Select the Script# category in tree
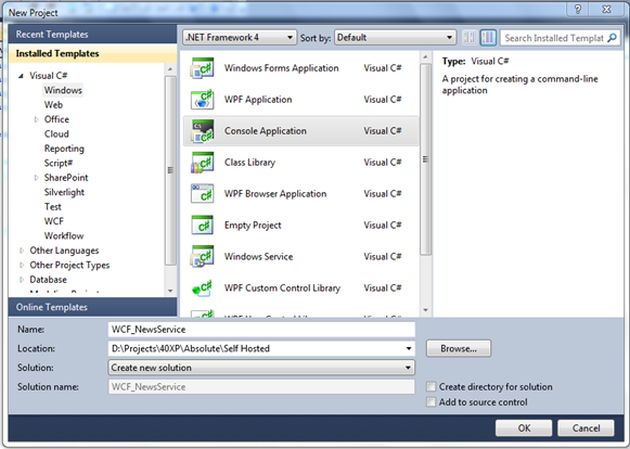Screen dimensions: 630x449 [58, 163]
